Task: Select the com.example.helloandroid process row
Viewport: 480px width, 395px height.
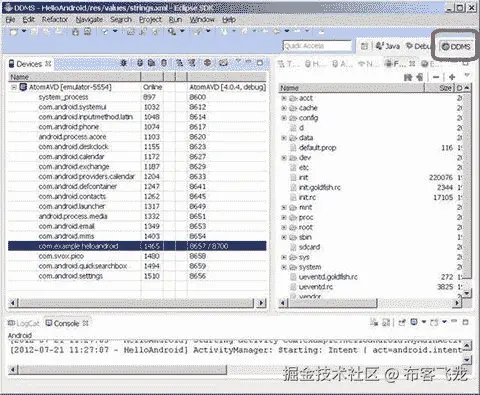Action: (x=137, y=246)
